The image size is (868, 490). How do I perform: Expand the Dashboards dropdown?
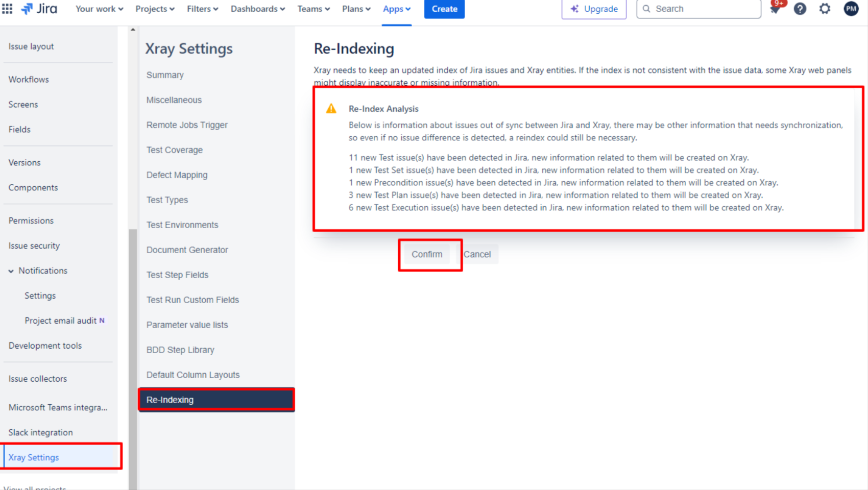pyautogui.click(x=258, y=9)
